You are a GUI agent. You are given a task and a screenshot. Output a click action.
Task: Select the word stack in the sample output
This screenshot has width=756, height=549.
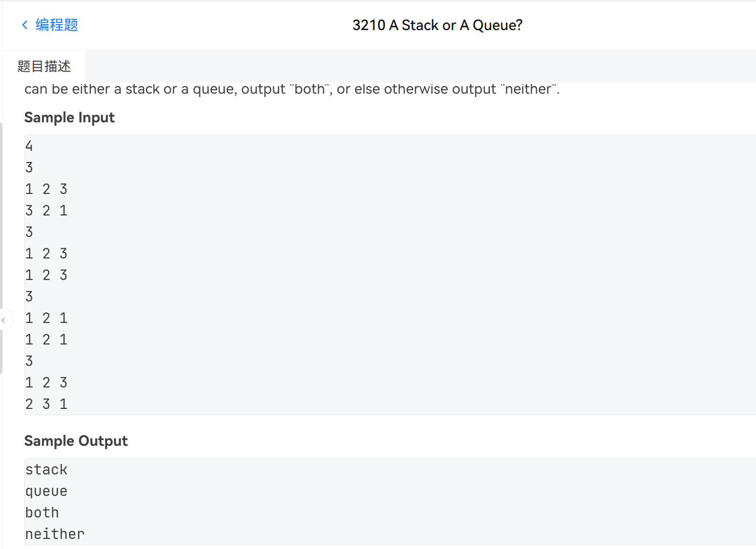pos(46,470)
